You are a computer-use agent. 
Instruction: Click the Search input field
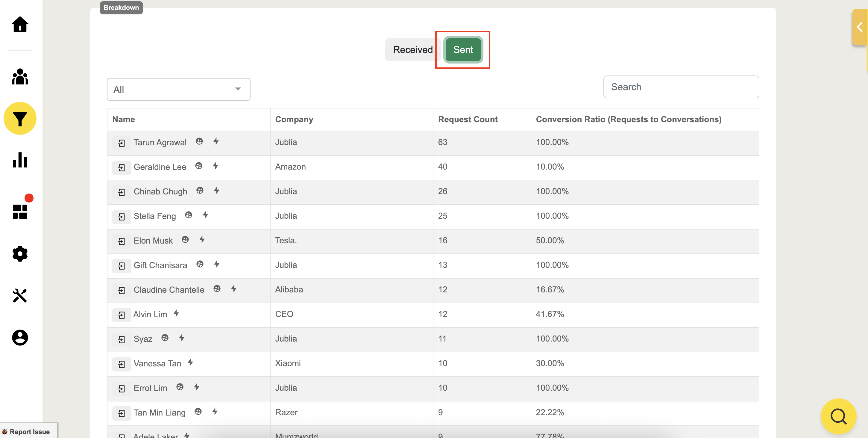tap(681, 87)
